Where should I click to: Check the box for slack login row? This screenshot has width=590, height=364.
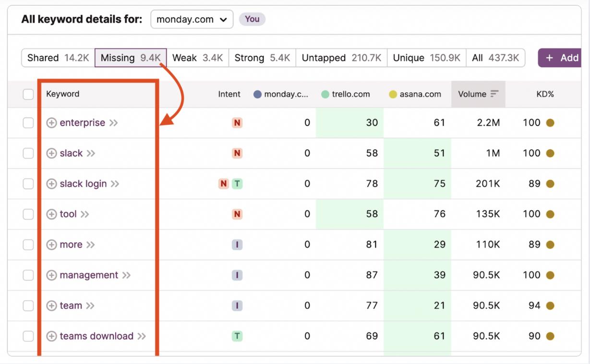click(28, 184)
